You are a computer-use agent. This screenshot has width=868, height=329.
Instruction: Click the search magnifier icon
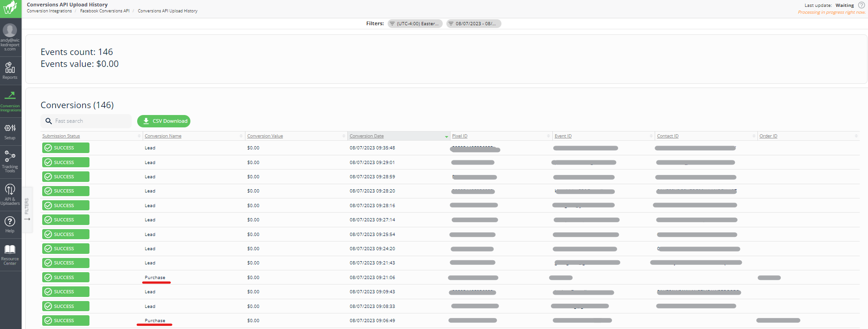coord(49,121)
